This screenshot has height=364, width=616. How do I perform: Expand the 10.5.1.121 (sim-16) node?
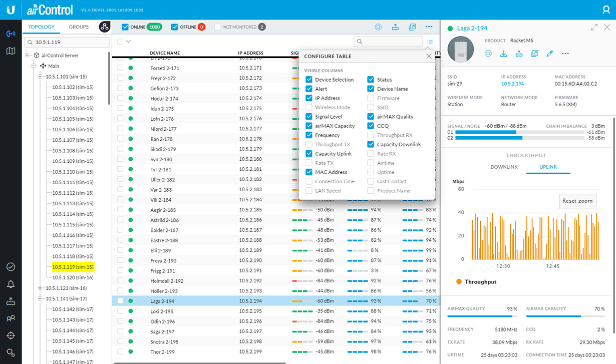pyautogui.click(x=41, y=288)
